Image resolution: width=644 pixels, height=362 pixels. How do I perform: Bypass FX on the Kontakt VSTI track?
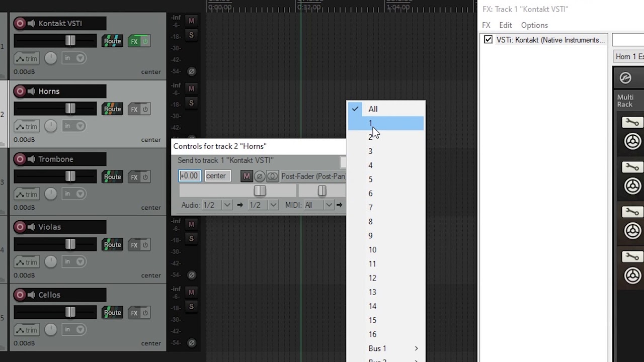tap(145, 41)
